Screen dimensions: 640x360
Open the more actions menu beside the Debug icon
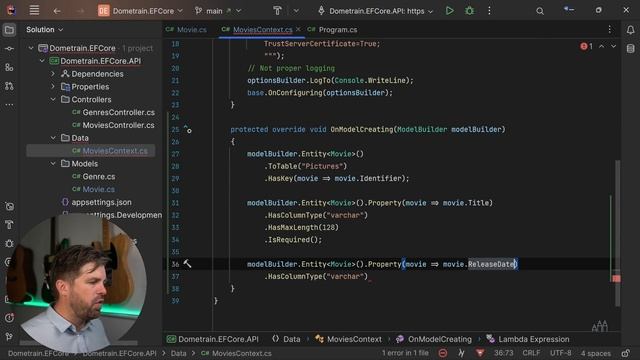click(489, 11)
